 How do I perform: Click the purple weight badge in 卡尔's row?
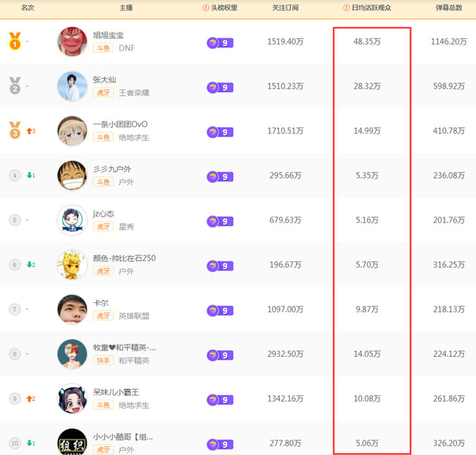click(220, 310)
